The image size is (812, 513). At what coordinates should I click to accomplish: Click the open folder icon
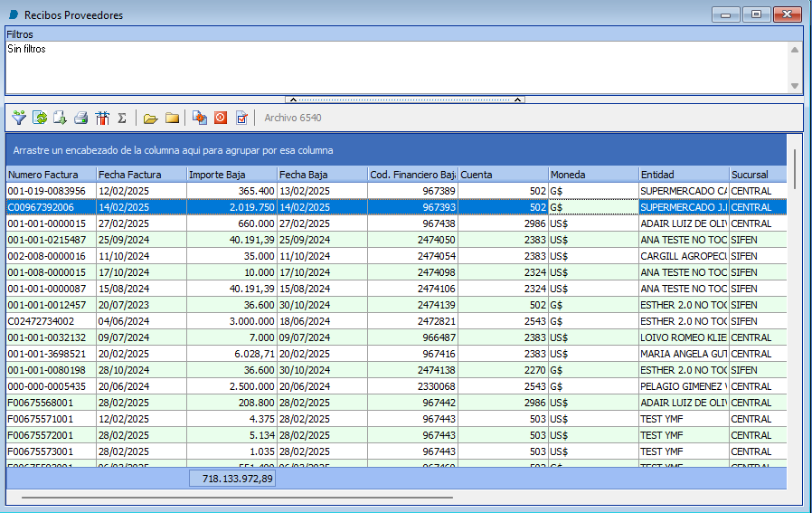coord(150,119)
